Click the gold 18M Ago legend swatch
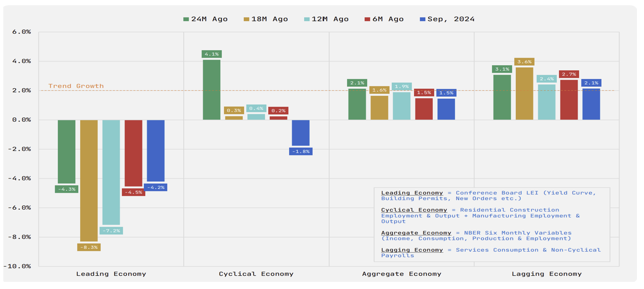The height and width of the screenshot is (289, 644). (x=247, y=19)
